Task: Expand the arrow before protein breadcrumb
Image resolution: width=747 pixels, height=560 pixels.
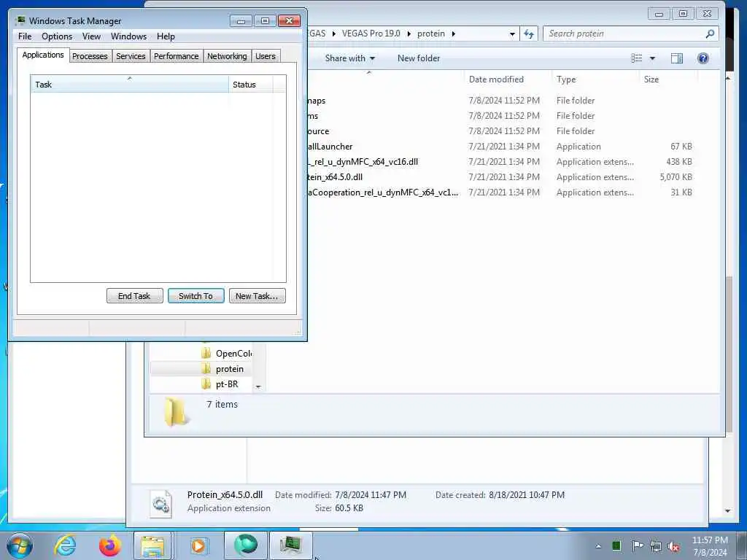Action: 409,34
